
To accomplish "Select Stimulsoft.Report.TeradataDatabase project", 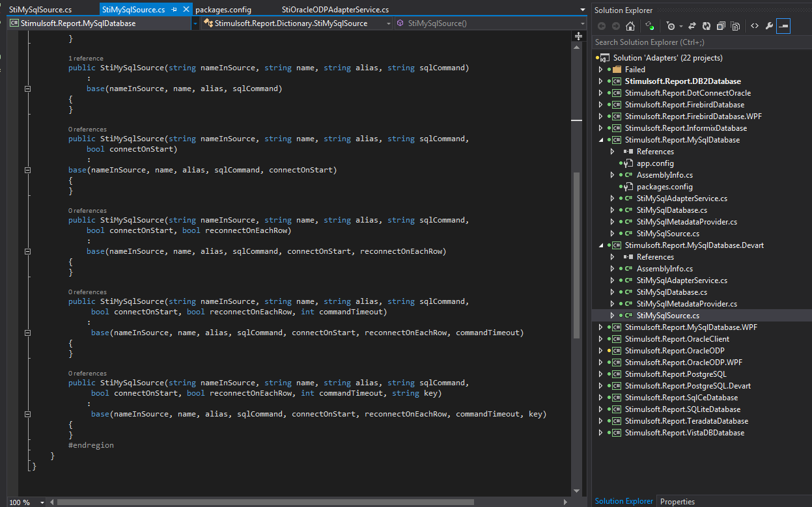I will [686, 421].
